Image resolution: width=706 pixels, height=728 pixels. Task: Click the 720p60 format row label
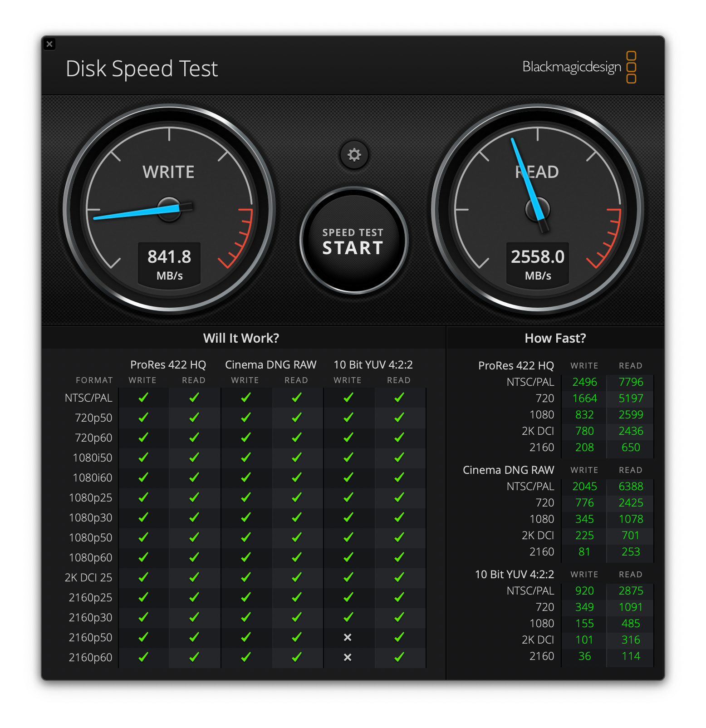[93, 438]
